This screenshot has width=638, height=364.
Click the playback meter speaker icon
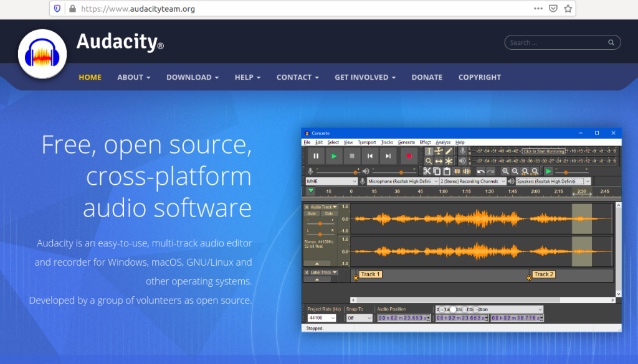pos(463,161)
